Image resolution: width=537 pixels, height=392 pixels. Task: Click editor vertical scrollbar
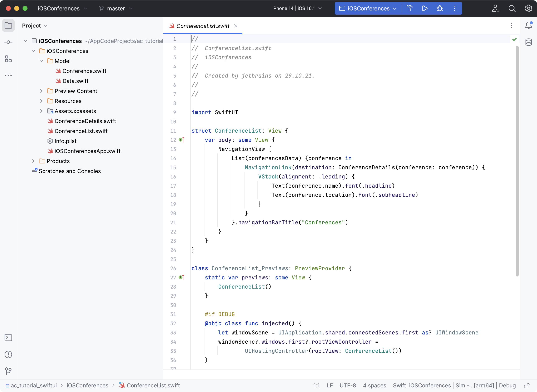coord(517,161)
